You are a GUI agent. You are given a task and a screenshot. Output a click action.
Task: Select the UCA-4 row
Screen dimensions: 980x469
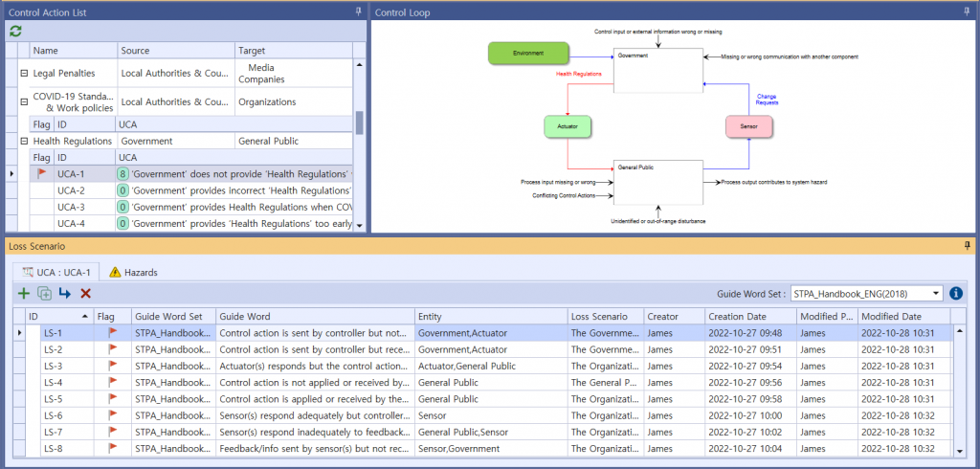pyautogui.click(x=191, y=223)
